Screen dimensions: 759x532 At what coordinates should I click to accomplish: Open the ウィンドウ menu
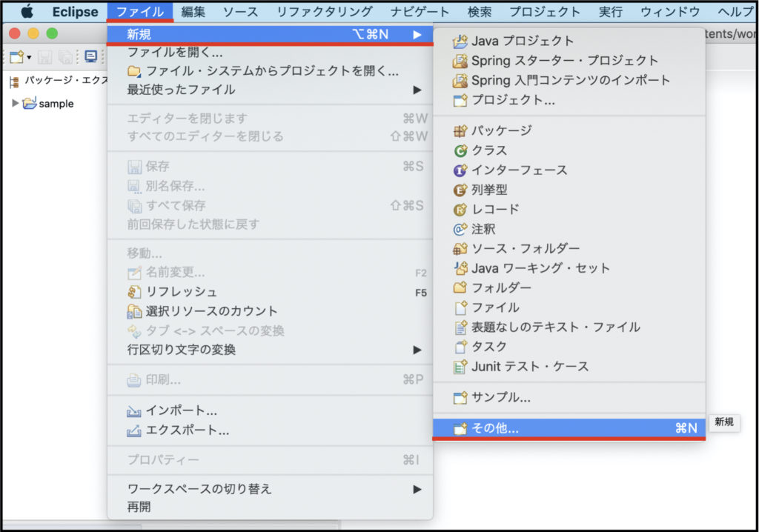click(x=670, y=12)
